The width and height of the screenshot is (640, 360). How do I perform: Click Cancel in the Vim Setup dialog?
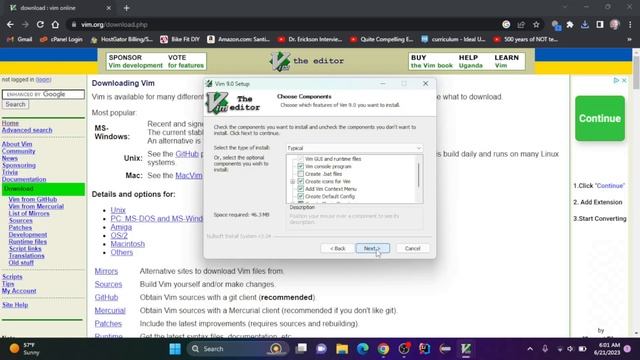tap(412, 248)
